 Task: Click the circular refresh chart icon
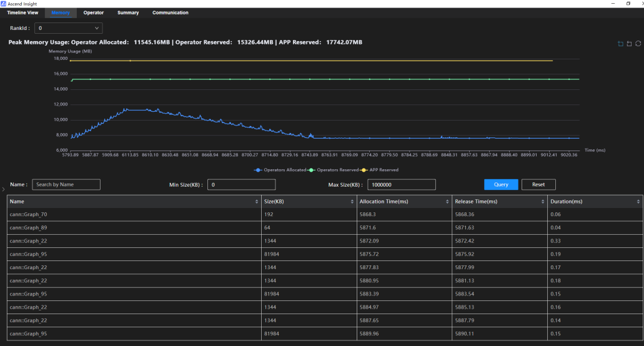tap(638, 44)
